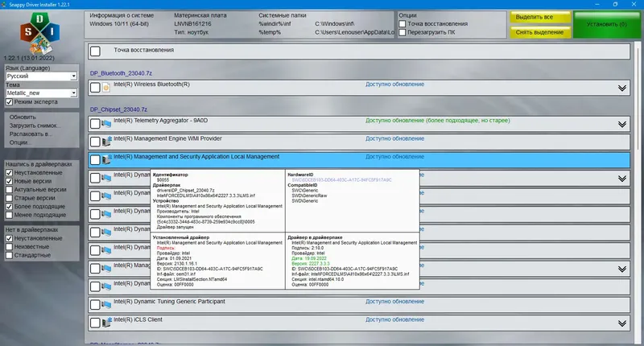The height and width of the screenshot is (346, 644).
Task: Click the Intel(R) Management Engine WMI Provider row
Action: tap(358, 142)
